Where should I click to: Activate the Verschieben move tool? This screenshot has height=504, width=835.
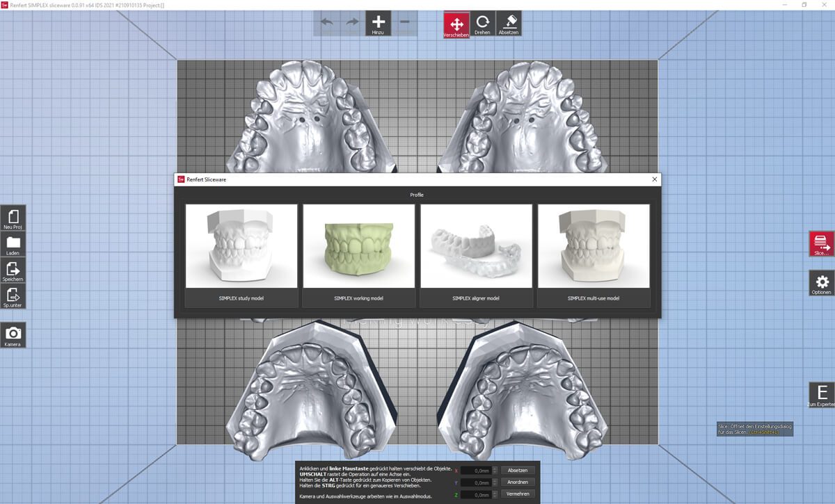click(456, 24)
